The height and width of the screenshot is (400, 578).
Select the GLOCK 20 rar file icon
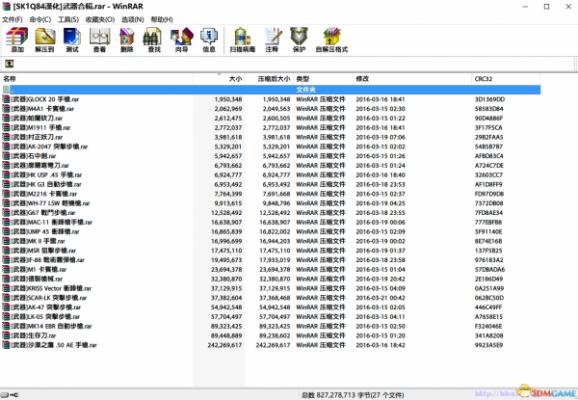6,99
